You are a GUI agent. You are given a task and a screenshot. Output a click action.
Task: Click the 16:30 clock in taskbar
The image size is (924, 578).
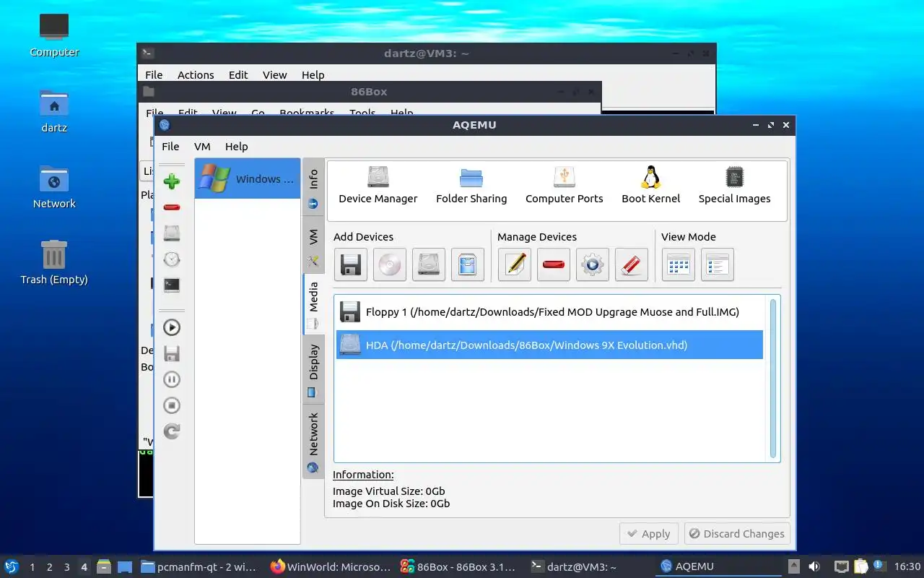click(907, 567)
